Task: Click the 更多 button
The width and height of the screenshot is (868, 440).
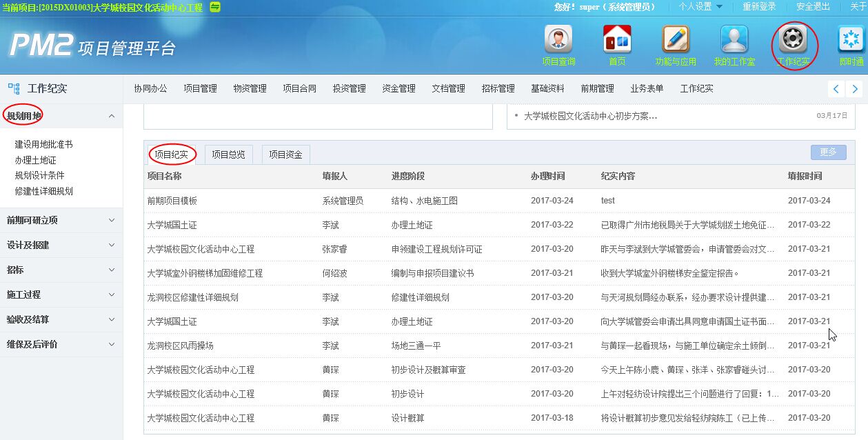Action: pos(828,152)
